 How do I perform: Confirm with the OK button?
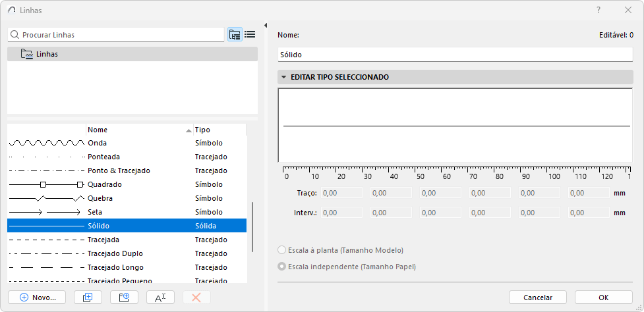pos(603,298)
